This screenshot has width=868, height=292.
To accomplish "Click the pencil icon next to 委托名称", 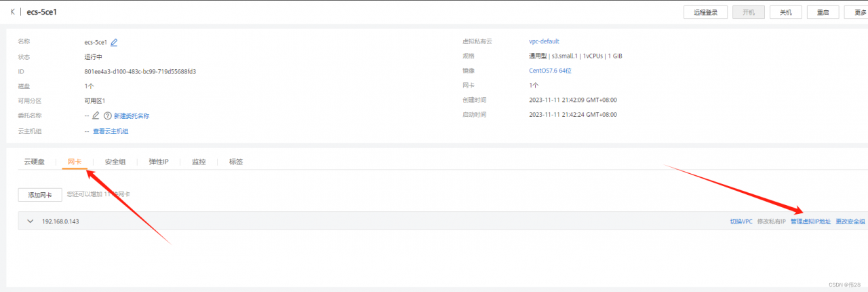I will click(96, 115).
